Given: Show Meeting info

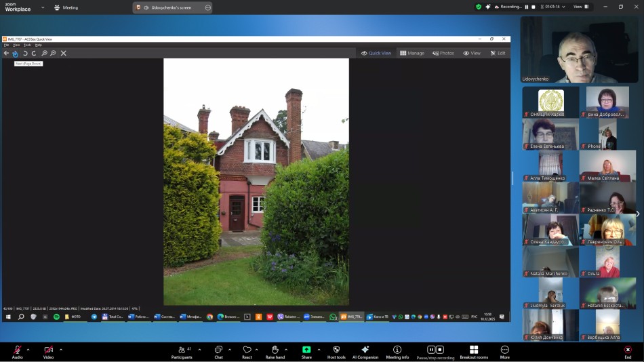Looking at the screenshot, I should 397,350.
